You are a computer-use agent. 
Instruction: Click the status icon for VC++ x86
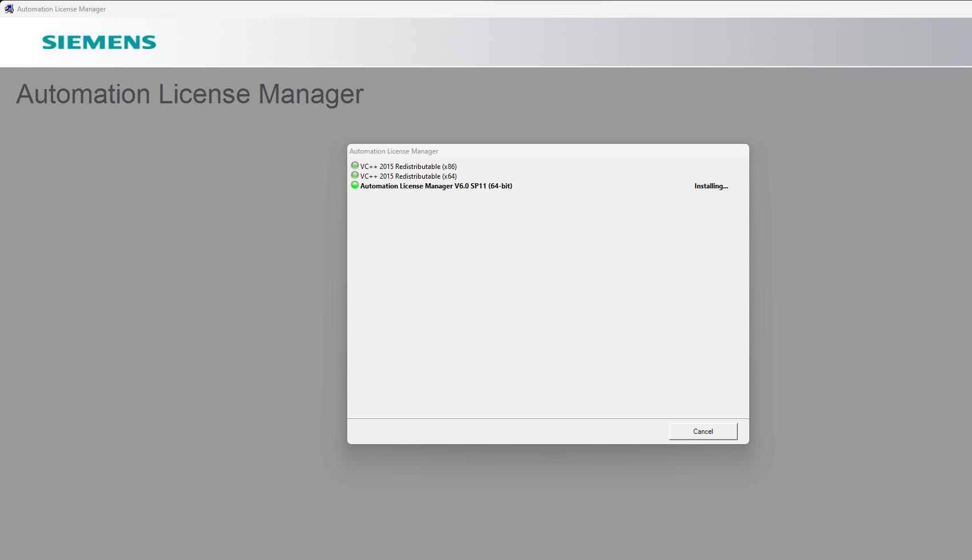(x=355, y=166)
